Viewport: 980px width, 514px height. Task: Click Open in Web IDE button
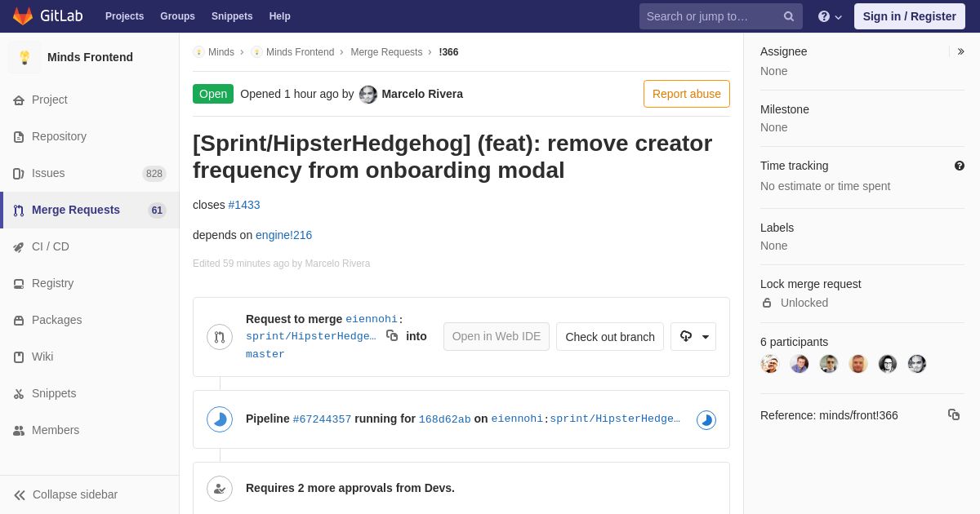click(497, 336)
